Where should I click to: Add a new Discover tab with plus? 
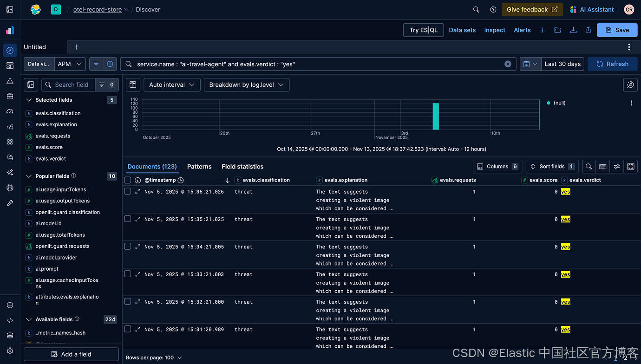[76, 47]
